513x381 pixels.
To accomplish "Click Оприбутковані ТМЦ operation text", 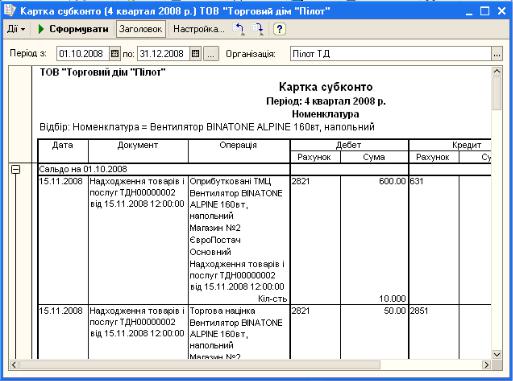I will [x=230, y=181].
